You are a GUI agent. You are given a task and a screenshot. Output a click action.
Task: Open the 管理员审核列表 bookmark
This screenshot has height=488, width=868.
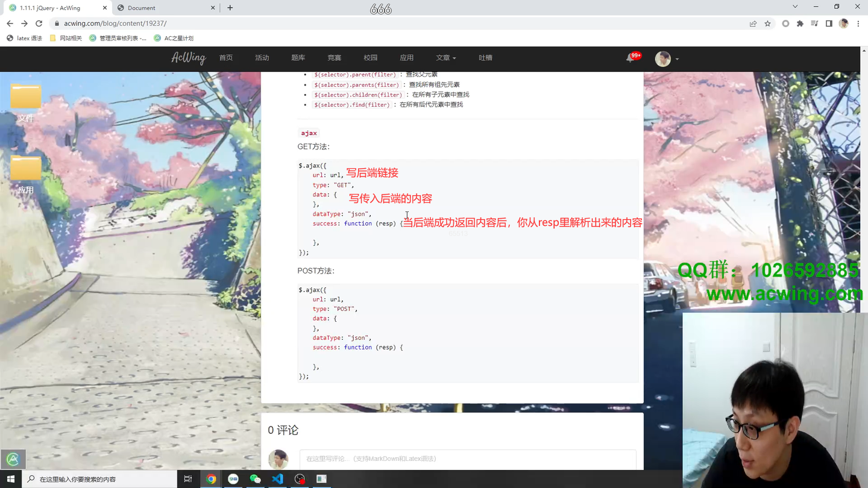118,38
